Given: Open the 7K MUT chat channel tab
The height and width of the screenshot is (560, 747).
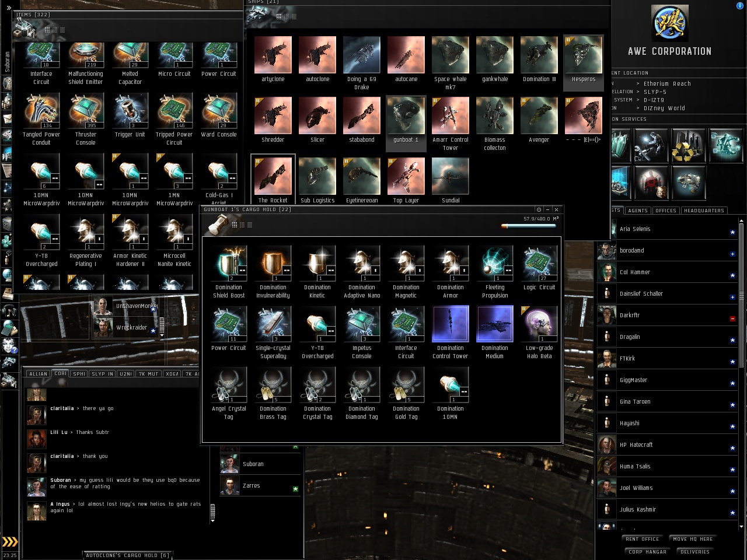Looking at the screenshot, I should 149,374.
